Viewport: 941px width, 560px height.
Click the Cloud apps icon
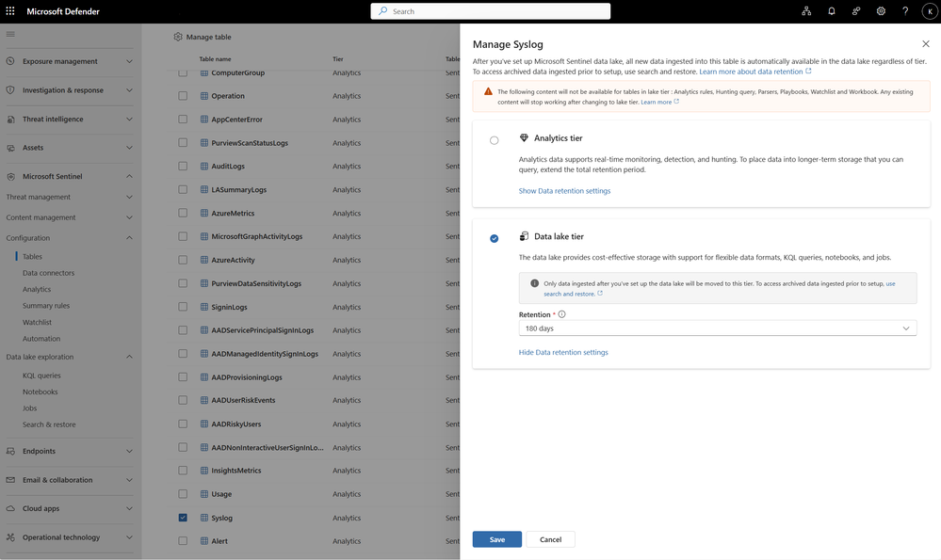coord(10,508)
